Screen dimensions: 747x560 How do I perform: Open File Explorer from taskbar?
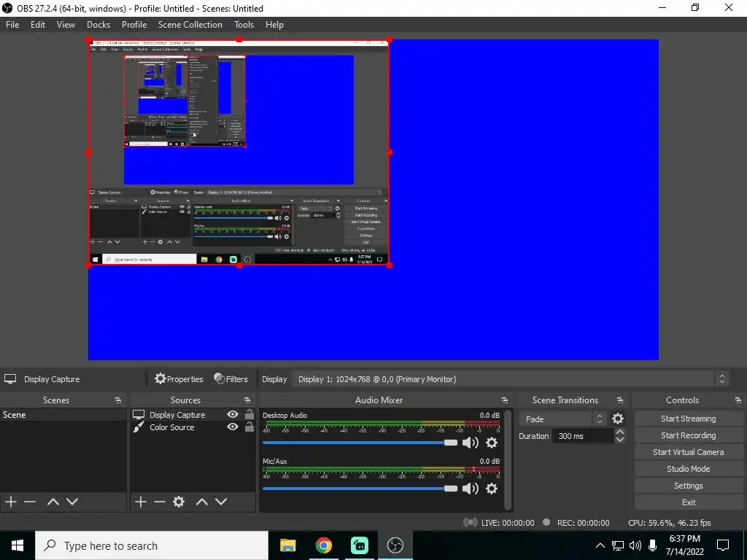287,545
